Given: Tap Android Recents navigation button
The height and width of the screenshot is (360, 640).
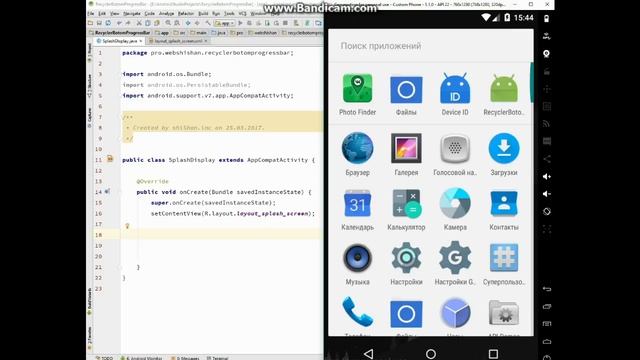Looking at the screenshot, I should [493, 353].
